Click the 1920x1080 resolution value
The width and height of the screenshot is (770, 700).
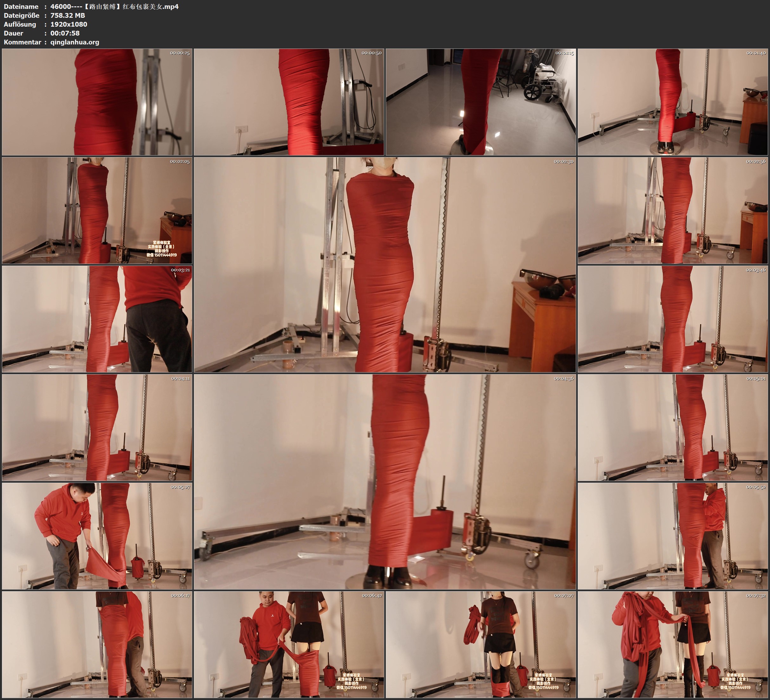[69, 24]
